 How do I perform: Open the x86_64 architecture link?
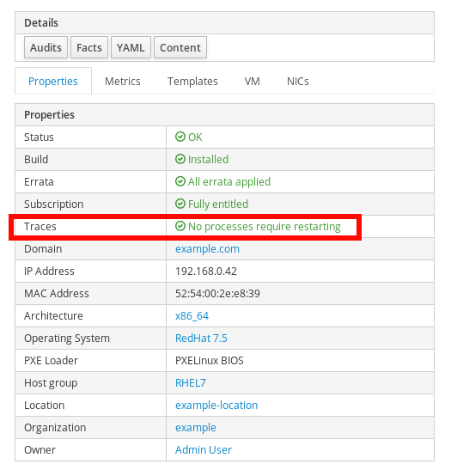(192, 315)
